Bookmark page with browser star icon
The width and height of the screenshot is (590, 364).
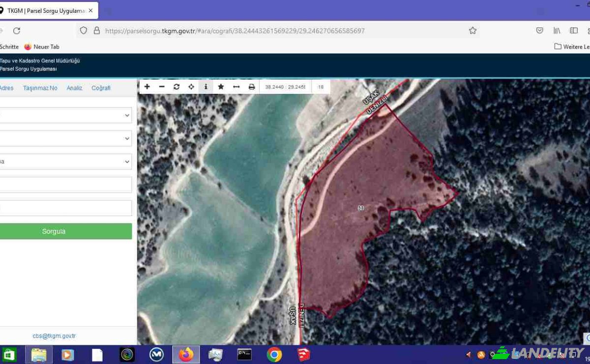point(472,30)
